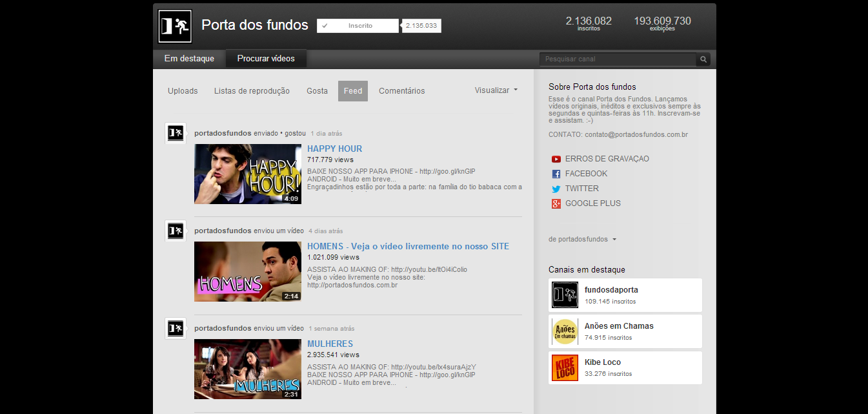Click the portadosfundos username on HAPPY HOUR entry
Image resolution: width=868 pixels, height=414 pixels.
click(223, 133)
